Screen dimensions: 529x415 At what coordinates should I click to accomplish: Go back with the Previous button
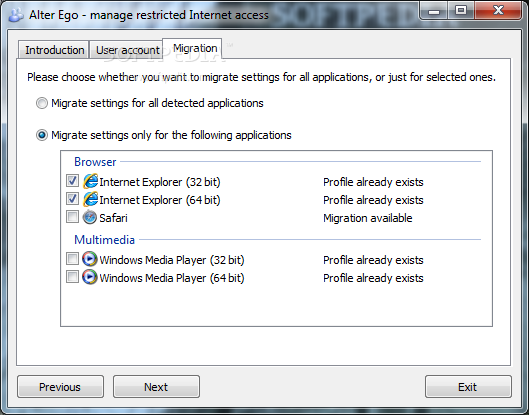click(60, 387)
